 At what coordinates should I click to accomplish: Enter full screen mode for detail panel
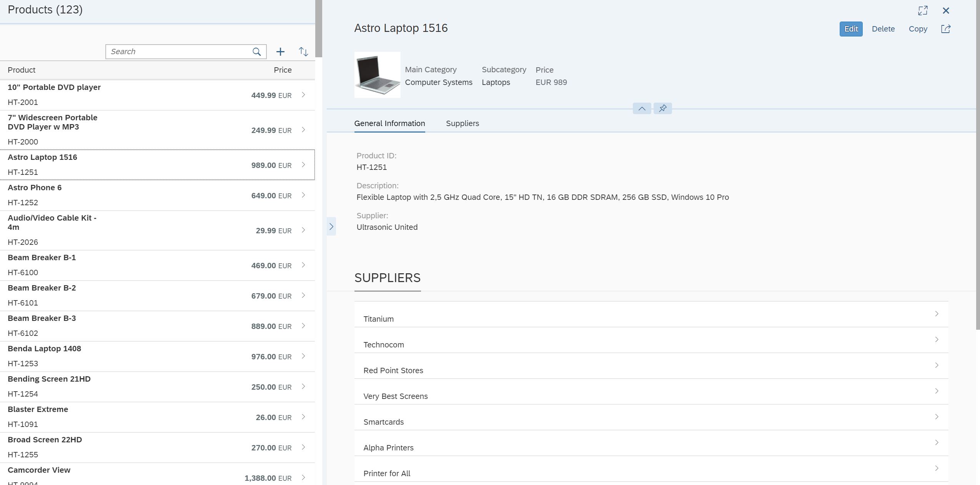click(x=923, y=10)
